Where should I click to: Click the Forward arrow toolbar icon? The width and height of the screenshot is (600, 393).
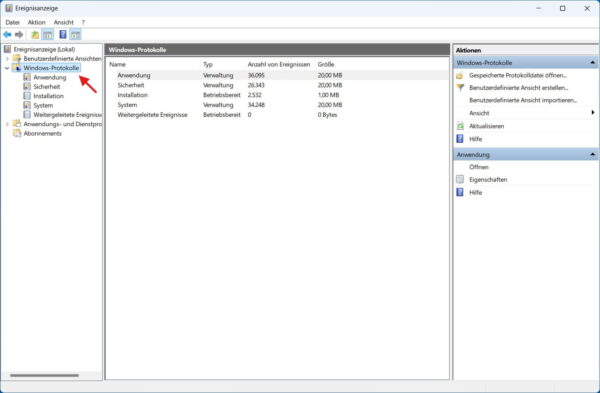tap(19, 35)
